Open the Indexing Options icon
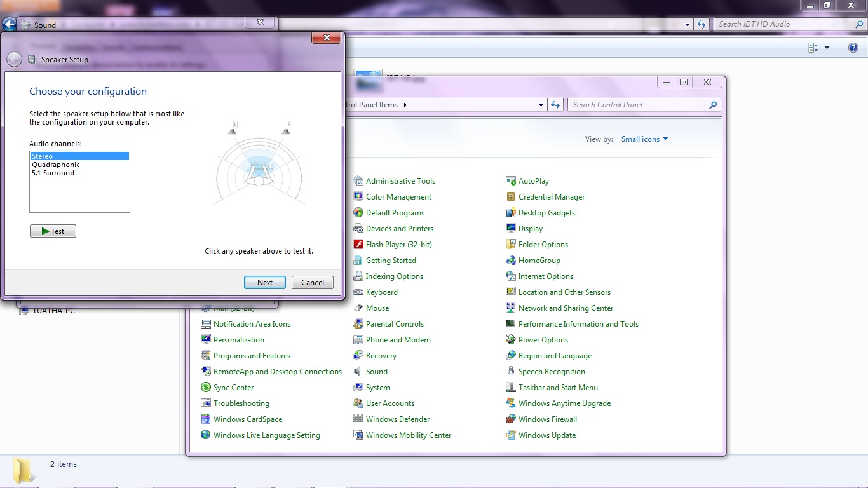Image resolution: width=868 pixels, height=488 pixels. [x=358, y=276]
